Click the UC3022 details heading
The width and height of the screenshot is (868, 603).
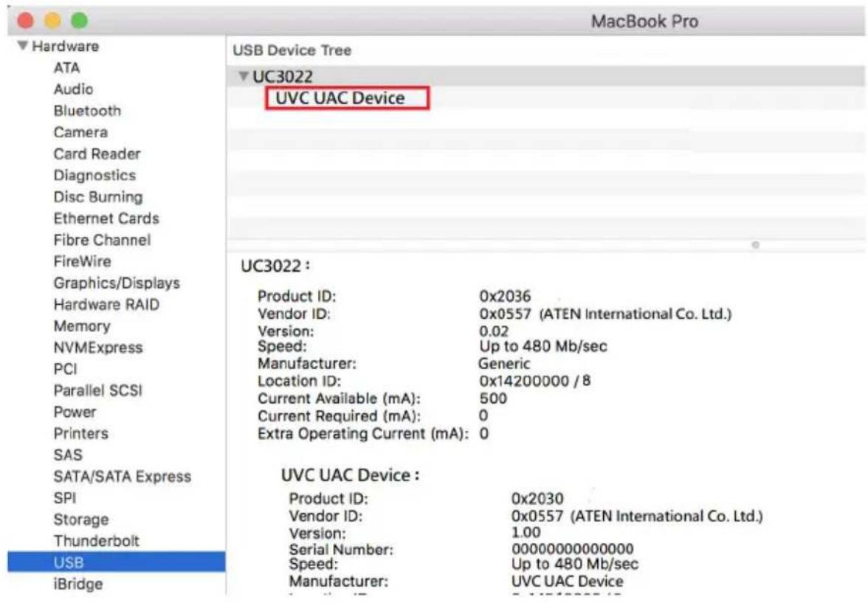[x=275, y=266]
